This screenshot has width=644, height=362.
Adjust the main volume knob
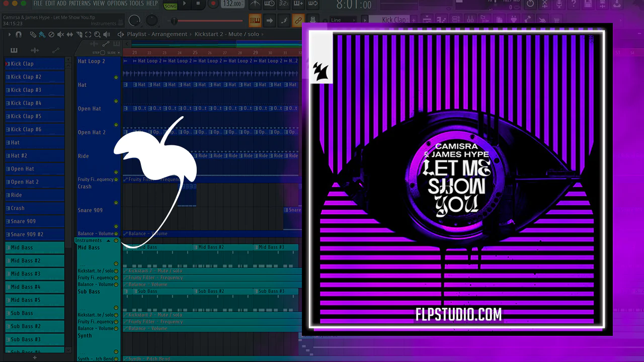pos(134,21)
